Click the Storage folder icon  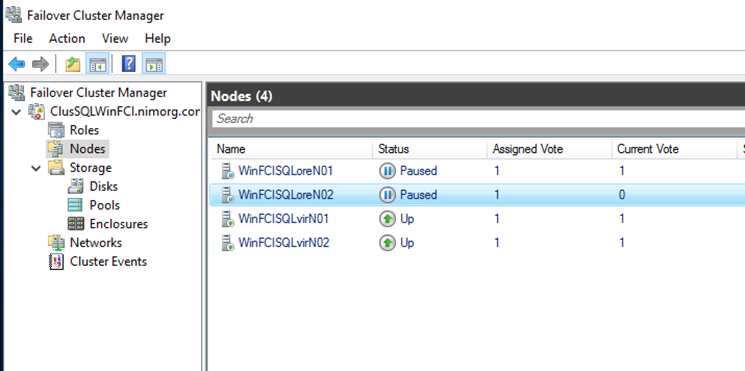(57, 168)
